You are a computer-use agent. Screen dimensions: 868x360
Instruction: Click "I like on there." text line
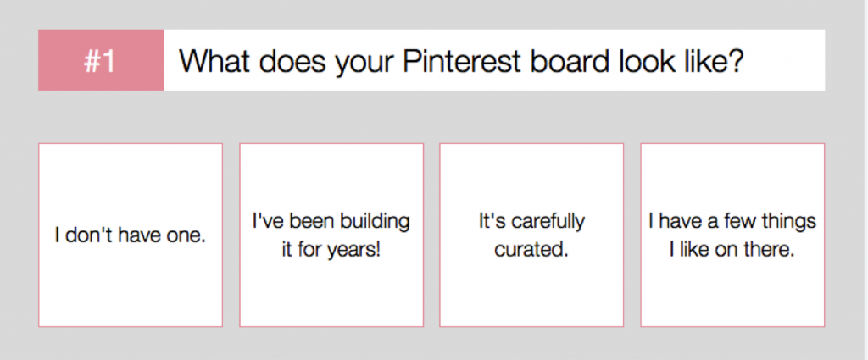tap(732, 252)
